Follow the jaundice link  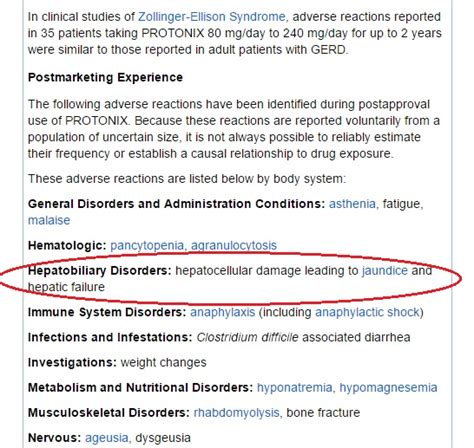click(x=385, y=271)
